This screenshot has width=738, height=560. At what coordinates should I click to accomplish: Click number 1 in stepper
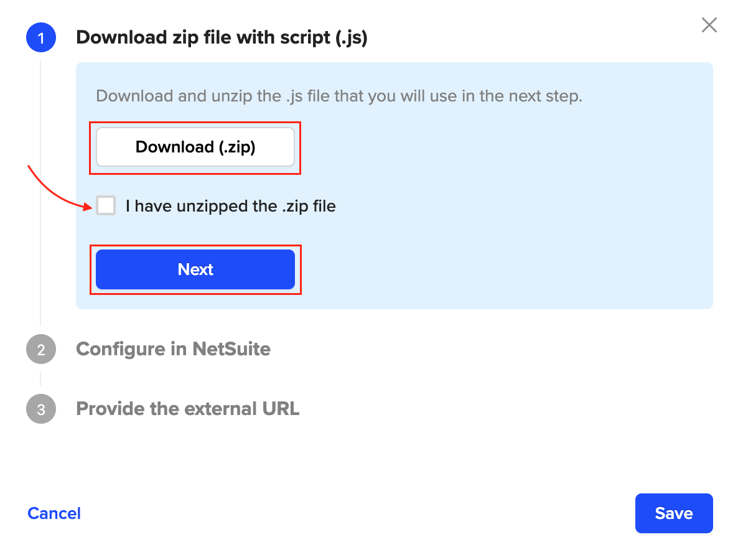[x=41, y=39]
